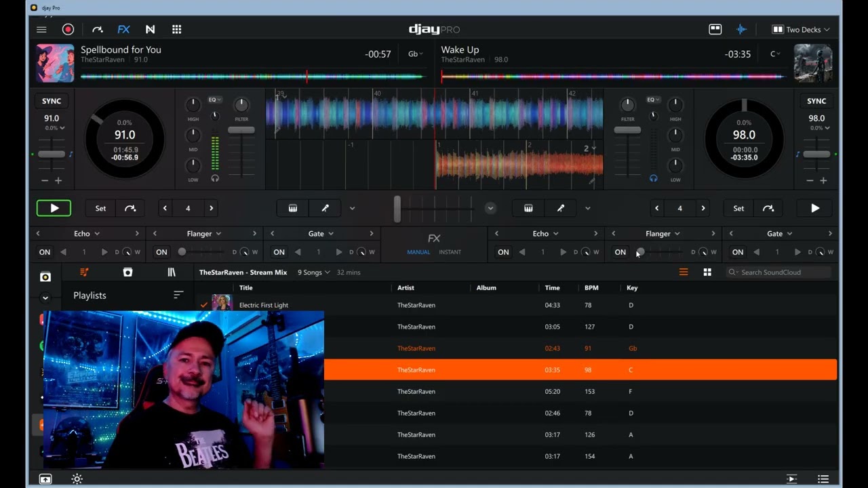
Task: Turn ON deck 2 Flanger effect
Action: pos(620,252)
